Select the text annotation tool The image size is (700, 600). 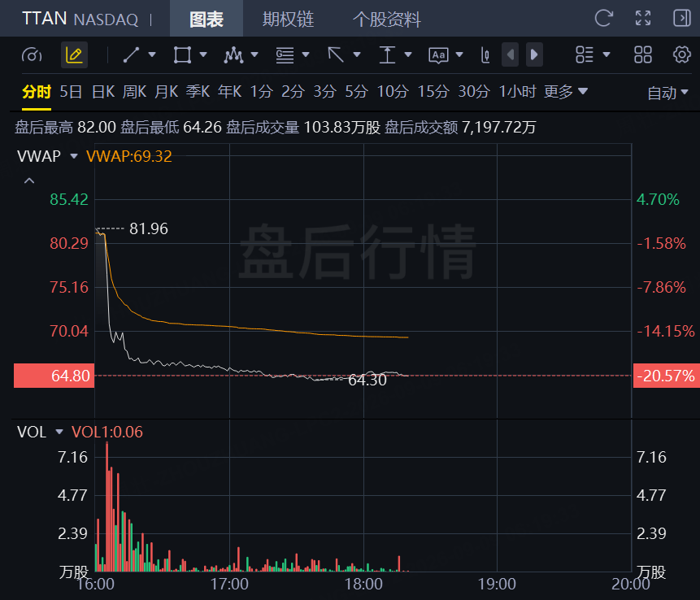pos(438,55)
